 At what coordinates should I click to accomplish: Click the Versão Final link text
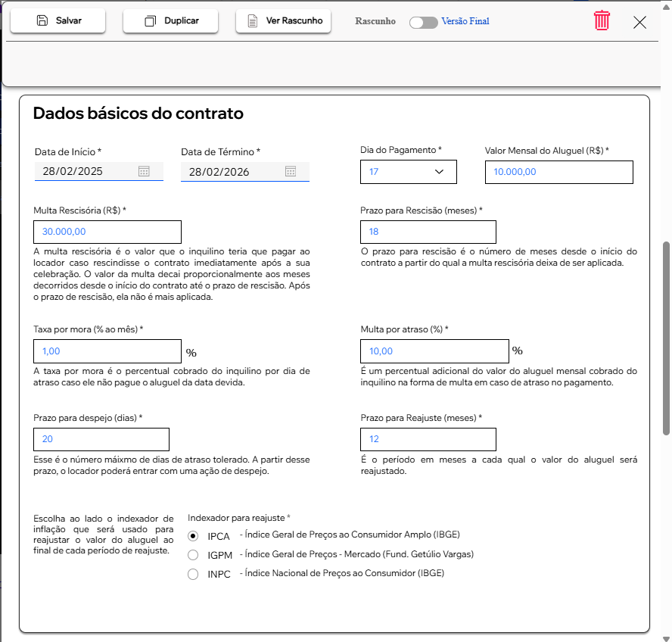point(465,21)
